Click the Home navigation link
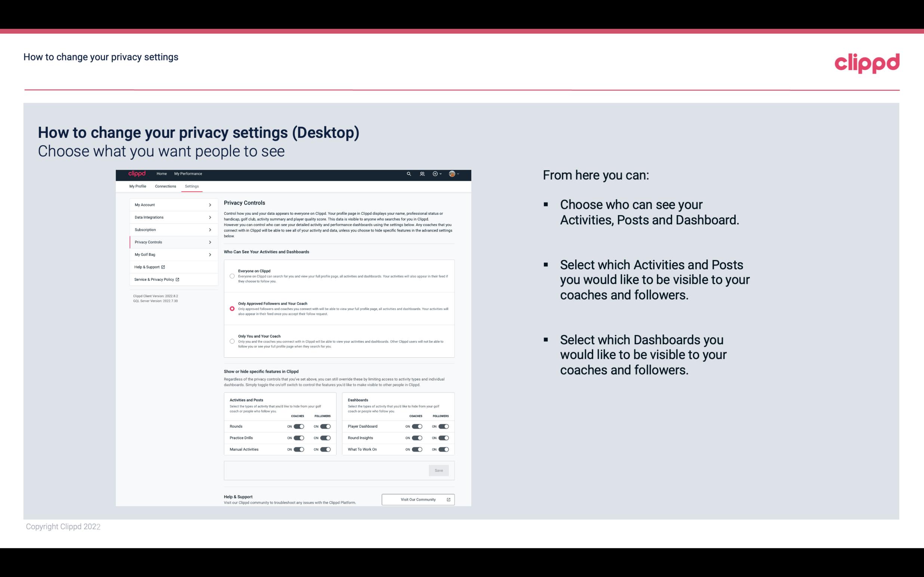 pyautogui.click(x=161, y=174)
